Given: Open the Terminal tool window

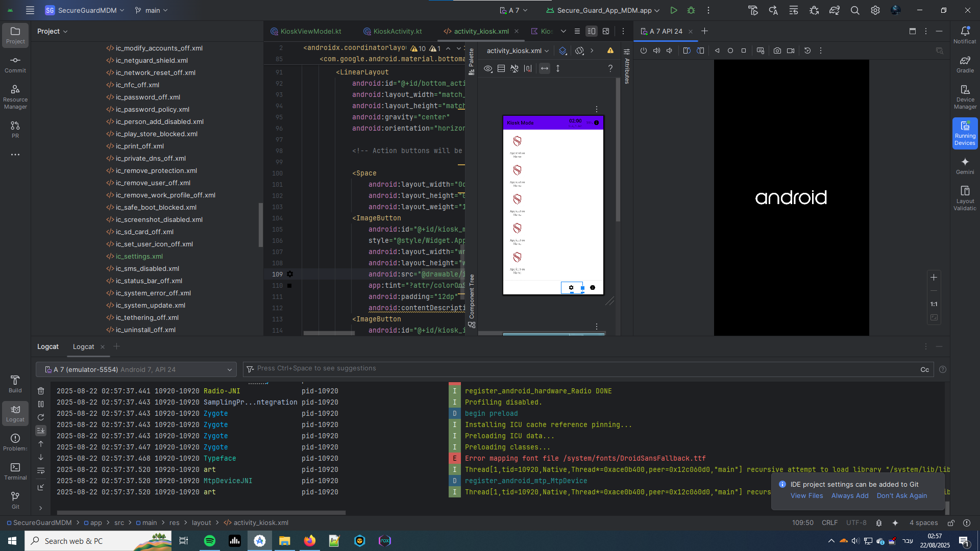Looking at the screenshot, I should coord(15,471).
